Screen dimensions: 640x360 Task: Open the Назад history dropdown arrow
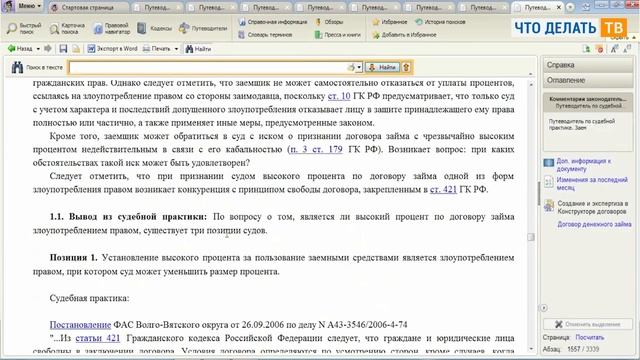click(38, 49)
